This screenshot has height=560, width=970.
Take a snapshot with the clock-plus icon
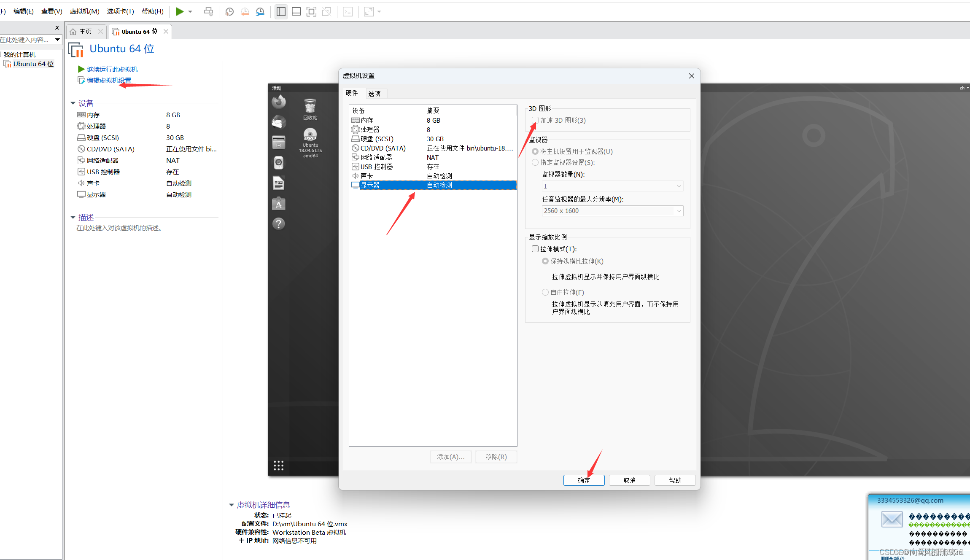pos(229,11)
